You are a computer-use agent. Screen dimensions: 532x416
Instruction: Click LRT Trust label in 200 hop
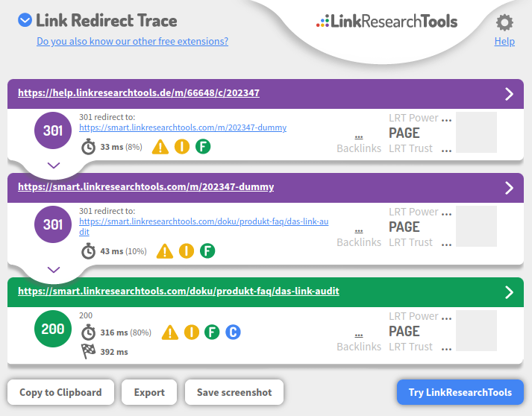pyautogui.click(x=410, y=347)
